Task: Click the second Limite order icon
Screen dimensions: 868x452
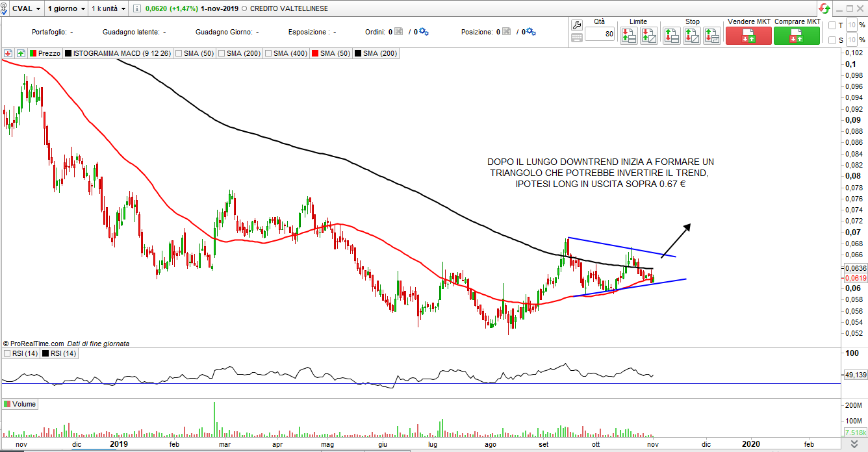Action: [648, 36]
